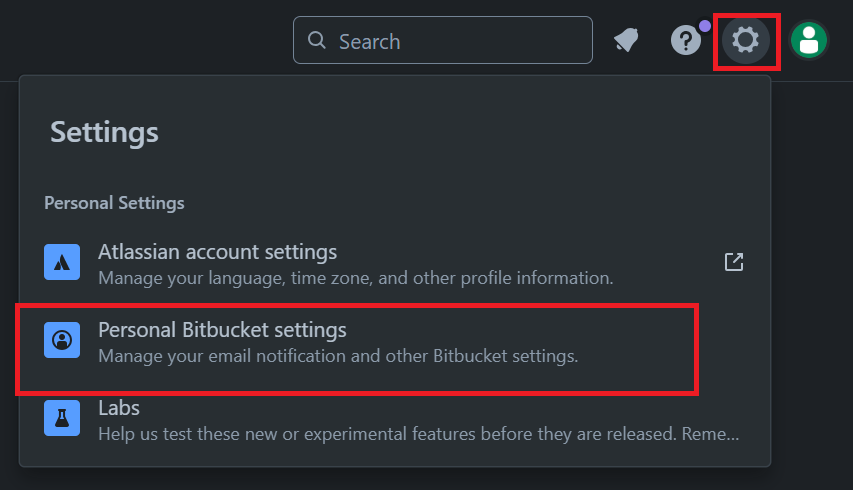Click the Labs flask icon
This screenshot has height=490, width=853.
coord(62,419)
